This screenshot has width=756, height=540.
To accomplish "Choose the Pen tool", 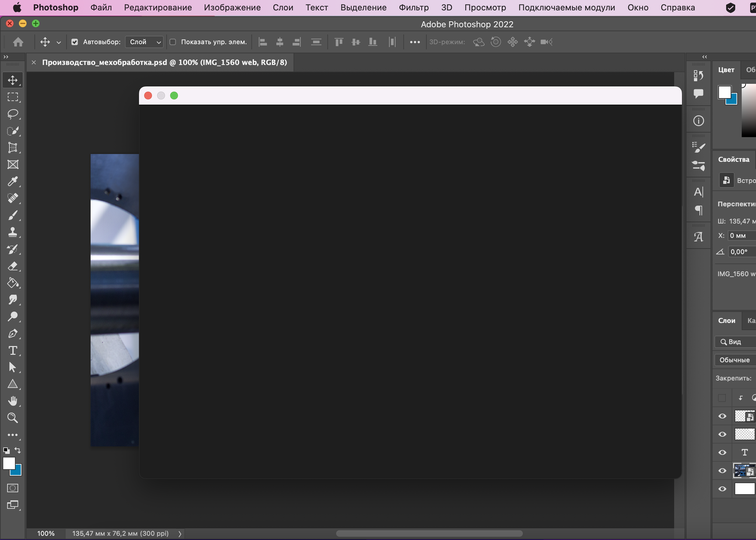I will click(x=13, y=333).
